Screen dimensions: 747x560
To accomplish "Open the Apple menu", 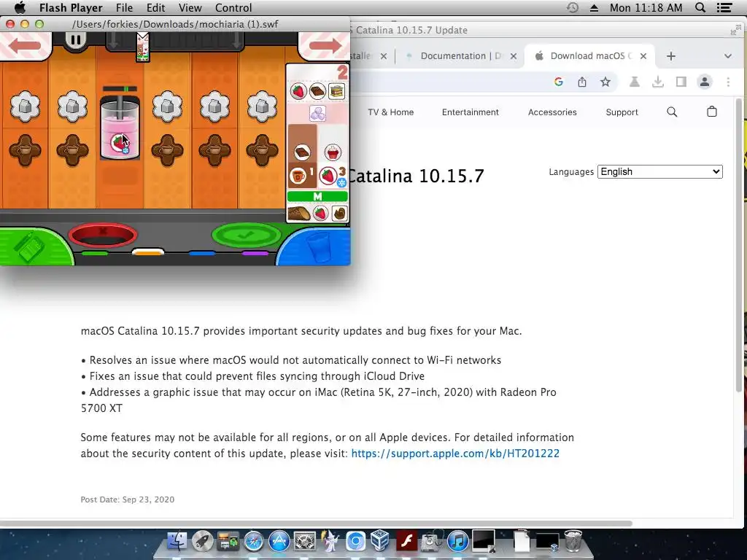I will 20,7.
